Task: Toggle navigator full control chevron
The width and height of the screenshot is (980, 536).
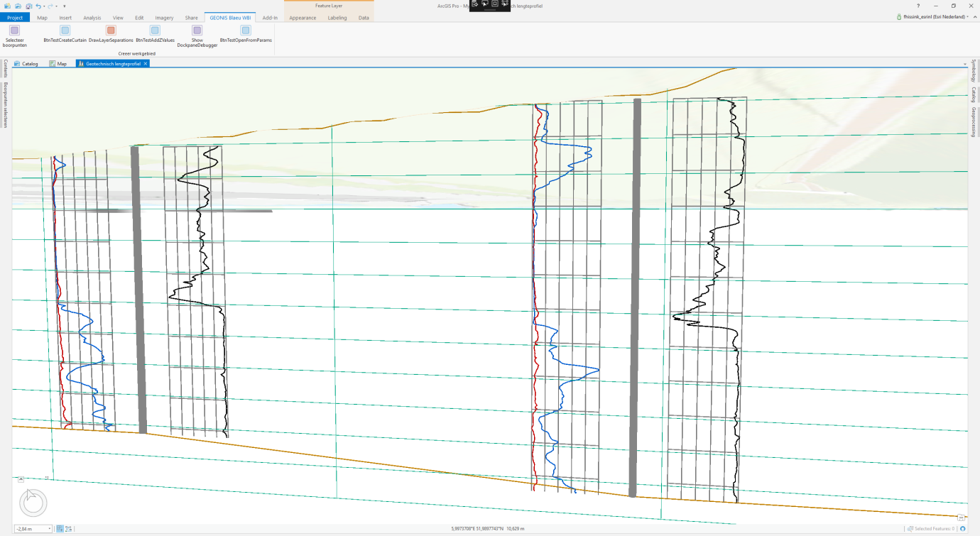Action: (21, 479)
